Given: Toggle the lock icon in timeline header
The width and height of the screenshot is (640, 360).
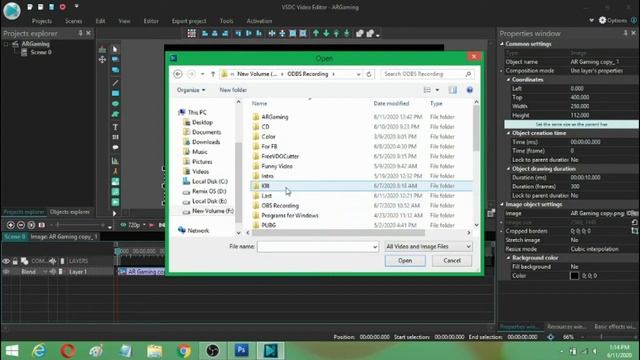Looking at the screenshot, I should click(x=15, y=261).
